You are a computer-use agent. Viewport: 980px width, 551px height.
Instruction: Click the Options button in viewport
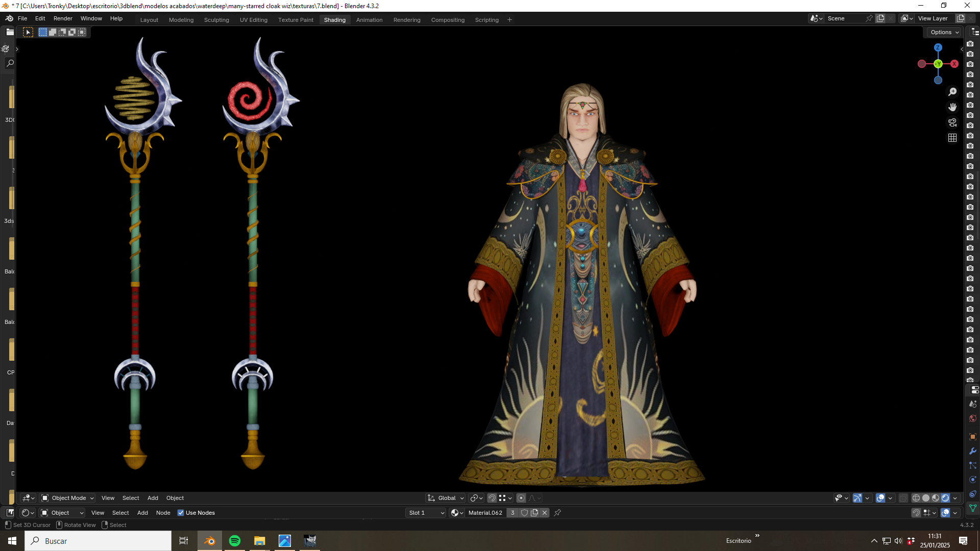[x=944, y=32]
